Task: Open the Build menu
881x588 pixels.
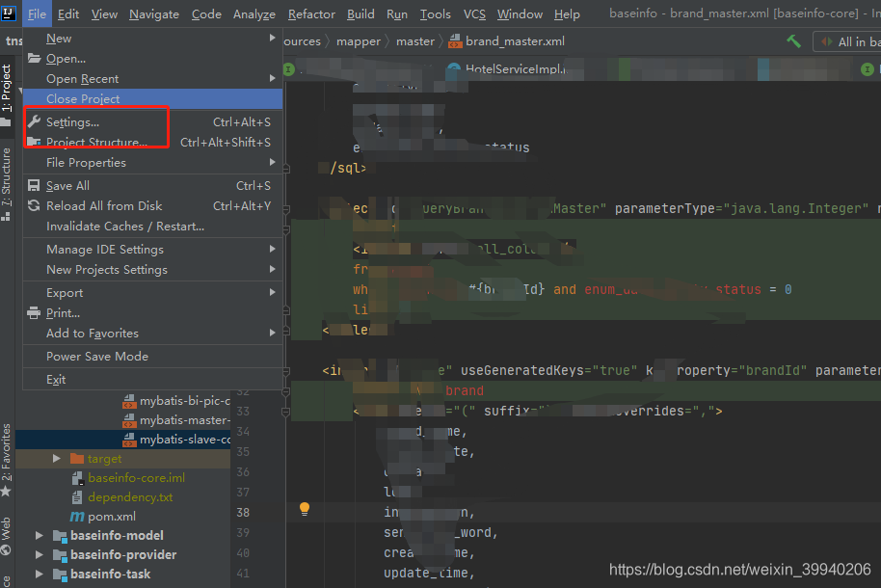Action: [x=360, y=14]
